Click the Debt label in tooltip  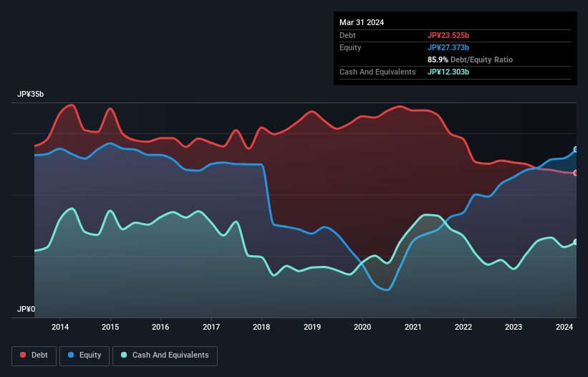pyautogui.click(x=347, y=35)
